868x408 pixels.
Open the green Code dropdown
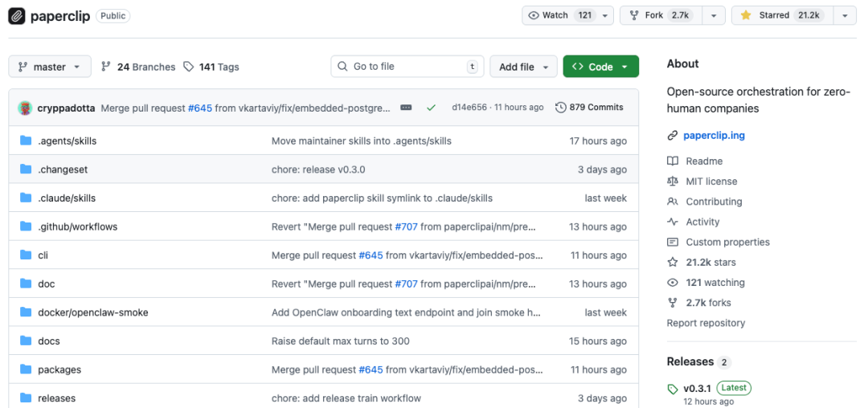coord(600,67)
